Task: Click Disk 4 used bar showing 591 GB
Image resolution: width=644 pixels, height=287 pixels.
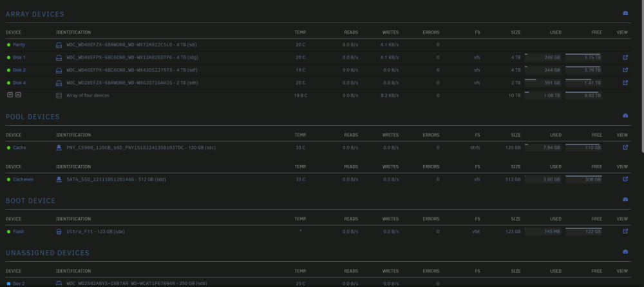Action: coord(543,83)
